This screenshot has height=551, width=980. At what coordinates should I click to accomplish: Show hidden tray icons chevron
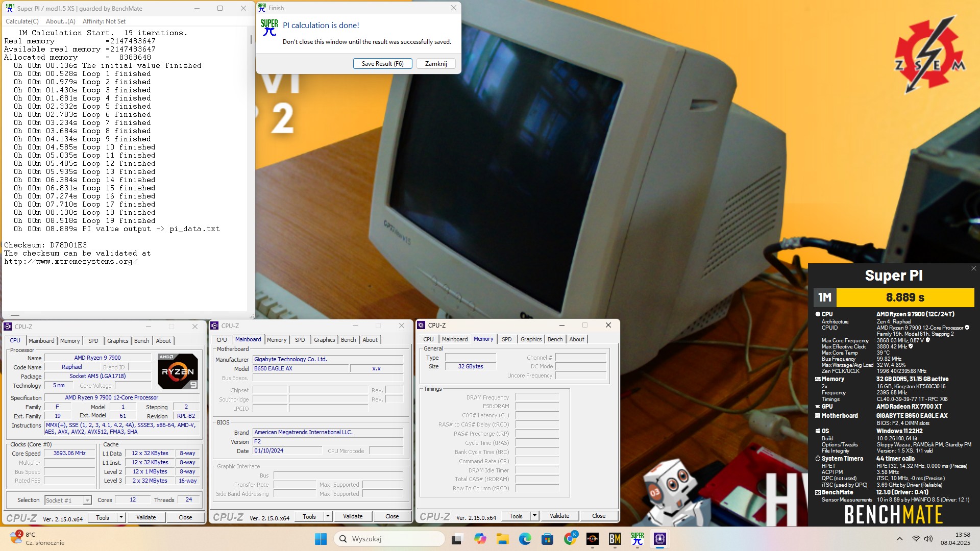pos(900,539)
